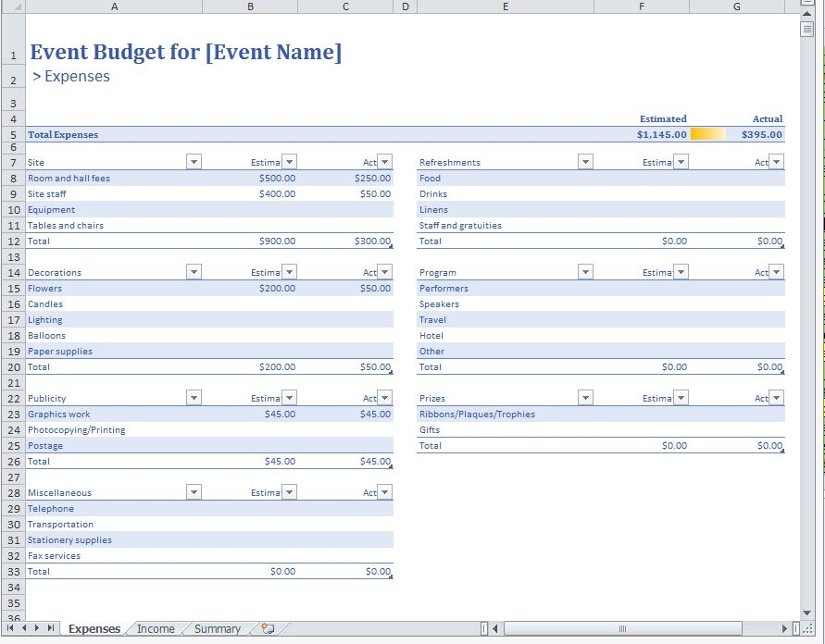Open Actual filter dropdown in Program table
Screen dimensions: 825x644
pyautogui.click(x=776, y=272)
